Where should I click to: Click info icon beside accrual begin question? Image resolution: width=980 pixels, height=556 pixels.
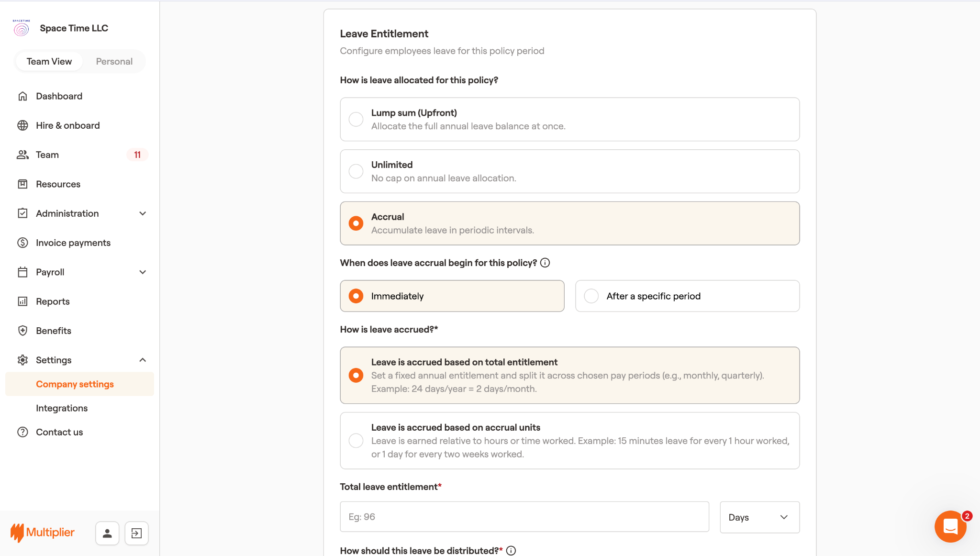coord(545,263)
